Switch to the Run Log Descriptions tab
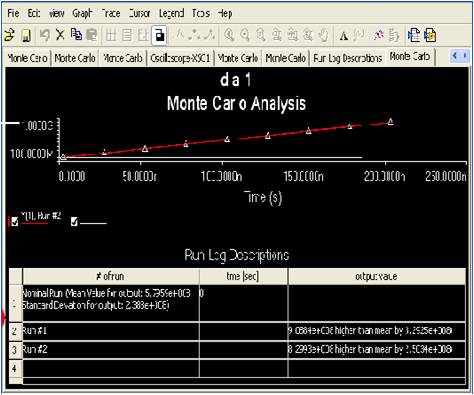 click(348, 58)
